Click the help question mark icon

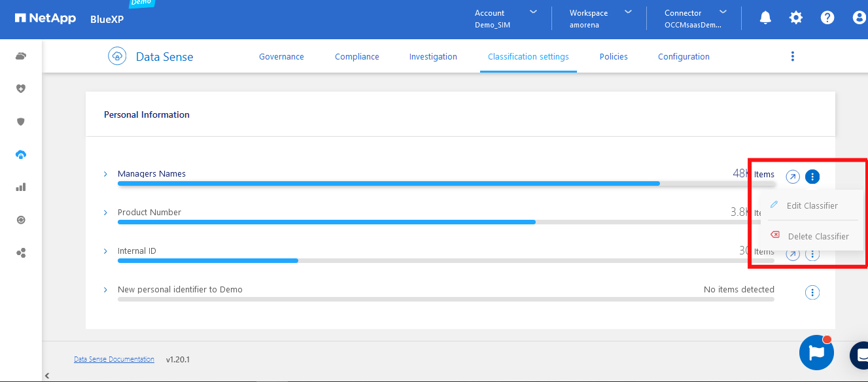(827, 18)
